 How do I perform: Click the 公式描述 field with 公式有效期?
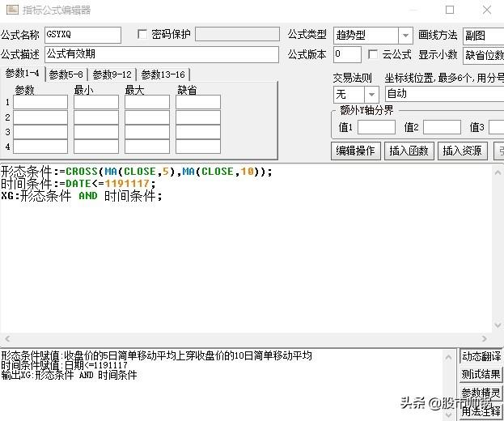[x=162, y=54]
